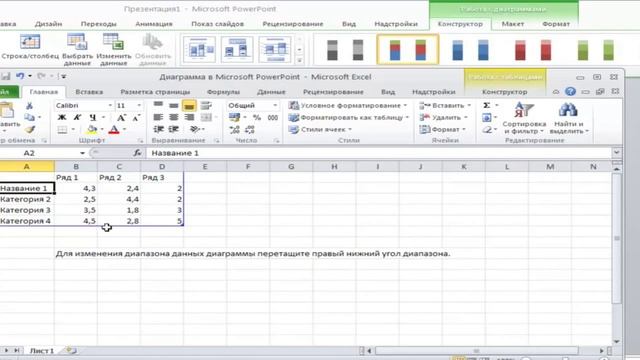Image resolution: width=640 pixels, height=360 pixels.
Task: Open number format Общий dropdown
Action: (x=275, y=105)
